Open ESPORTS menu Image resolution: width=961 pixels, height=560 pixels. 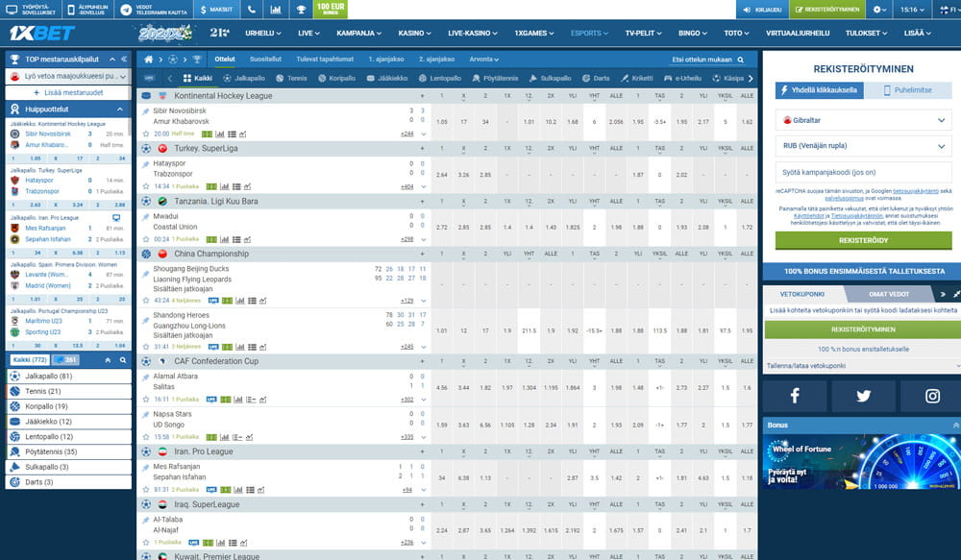[589, 33]
